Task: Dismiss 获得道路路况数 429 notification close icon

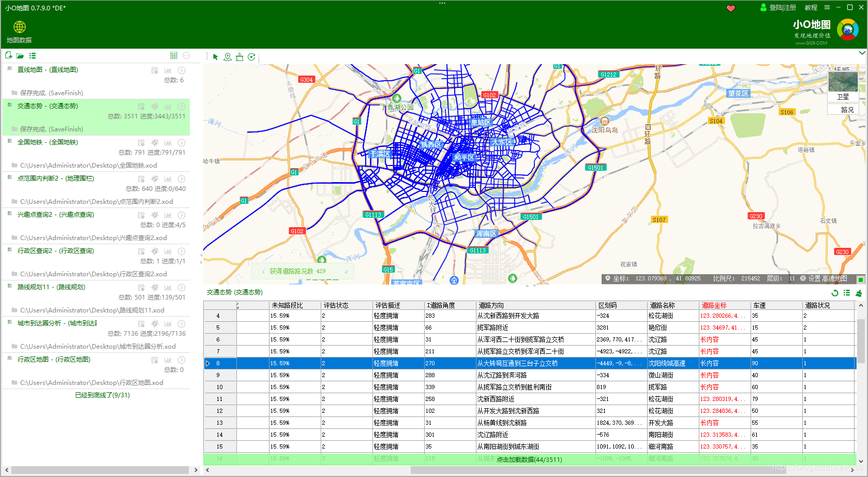Action: coord(346,271)
